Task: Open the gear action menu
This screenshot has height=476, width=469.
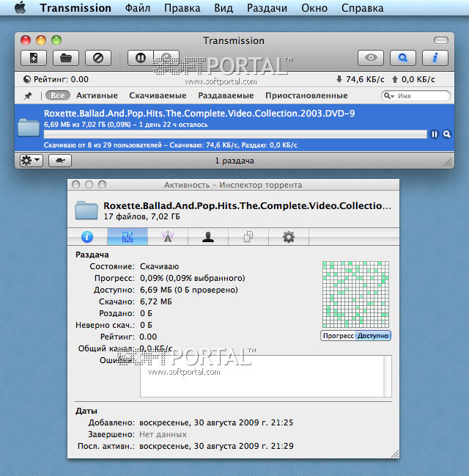Action: [x=32, y=161]
